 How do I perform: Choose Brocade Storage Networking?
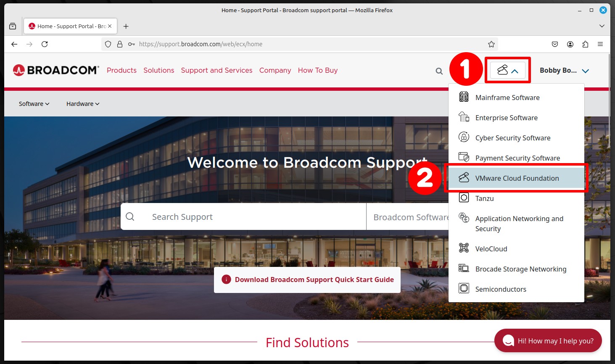click(x=516, y=269)
